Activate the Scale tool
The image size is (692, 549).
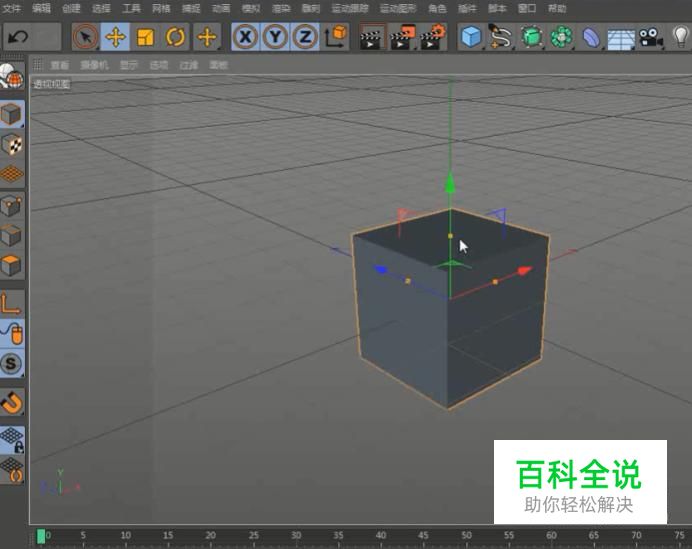click(x=145, y=37)
